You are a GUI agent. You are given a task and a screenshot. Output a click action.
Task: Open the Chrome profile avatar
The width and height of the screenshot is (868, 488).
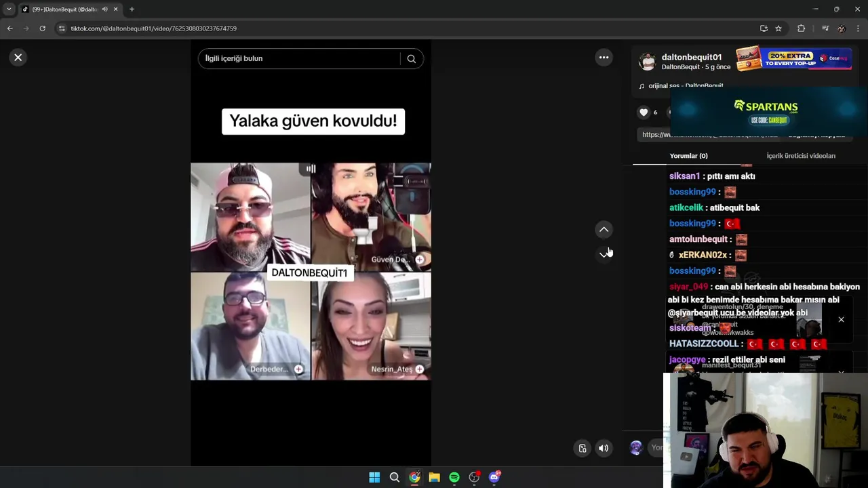(842, 28)
